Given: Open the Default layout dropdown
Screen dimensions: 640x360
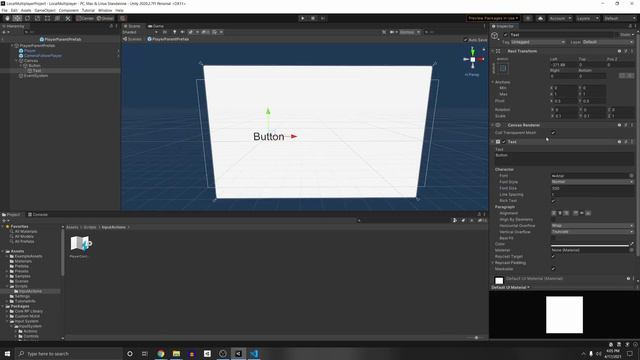Looking at the screenshot, I should (619, 18).
